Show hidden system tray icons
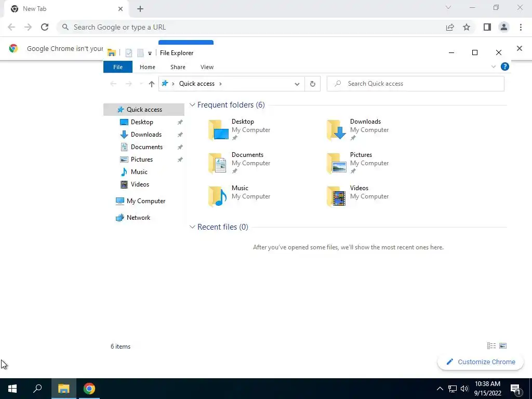Image resolution: width=532 pixels, height=399 pixels. pyautogui.click(x=440, y=389)
